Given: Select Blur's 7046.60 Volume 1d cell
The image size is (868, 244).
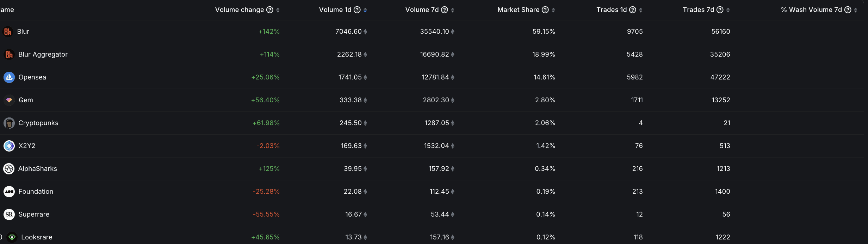Looking at the screenshot, I should (x=348, y=32).
